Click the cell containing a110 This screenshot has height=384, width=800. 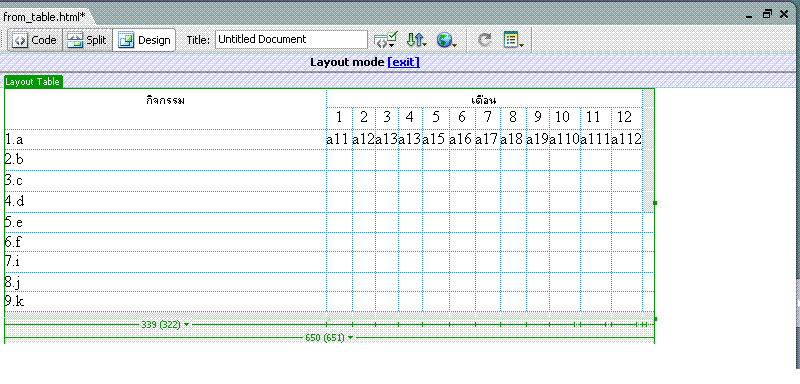coord(565,139)
